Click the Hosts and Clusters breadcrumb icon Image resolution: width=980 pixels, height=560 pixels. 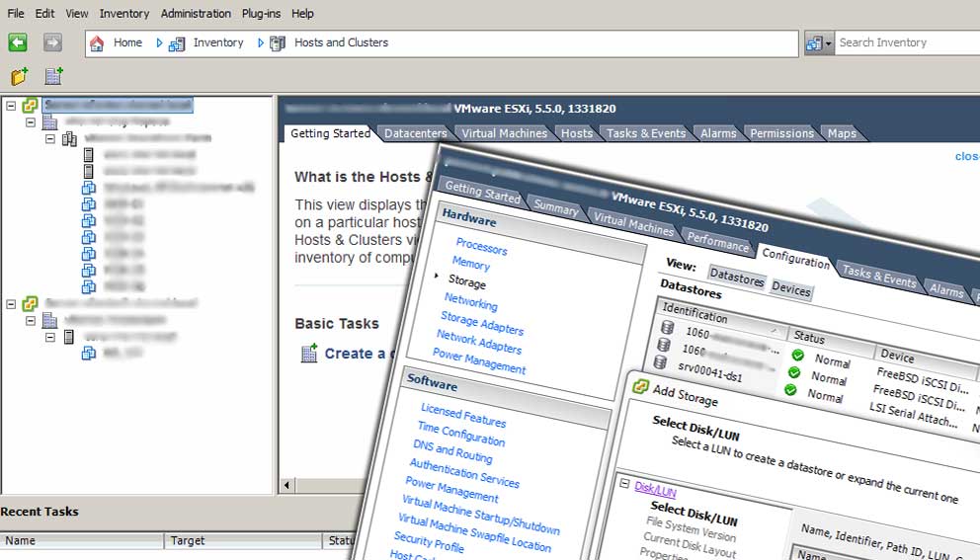click(278, 43)
